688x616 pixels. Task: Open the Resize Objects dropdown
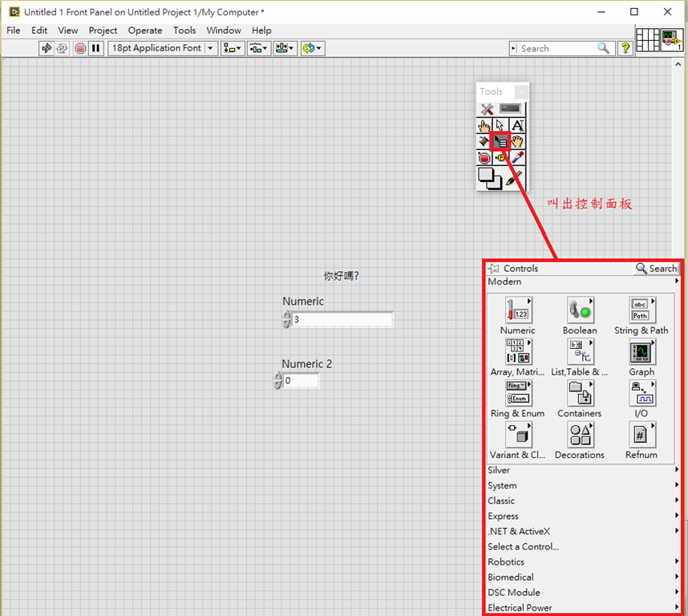[x=285, y=48]
